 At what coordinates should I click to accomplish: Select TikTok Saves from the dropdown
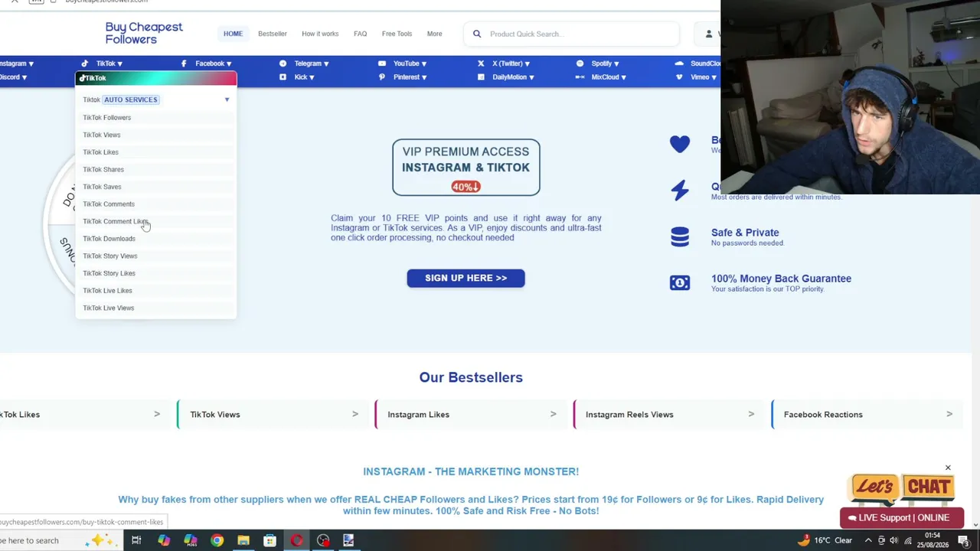156,187
